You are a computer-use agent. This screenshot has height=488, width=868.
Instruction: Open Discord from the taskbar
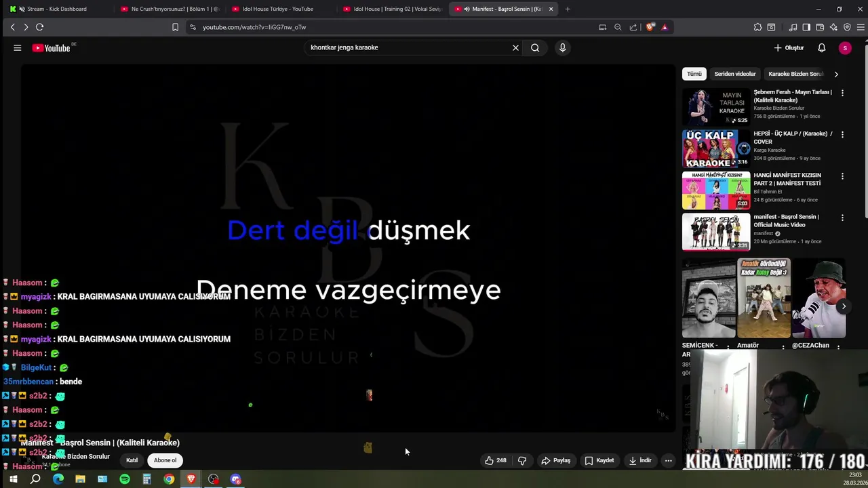pos(235,479)
